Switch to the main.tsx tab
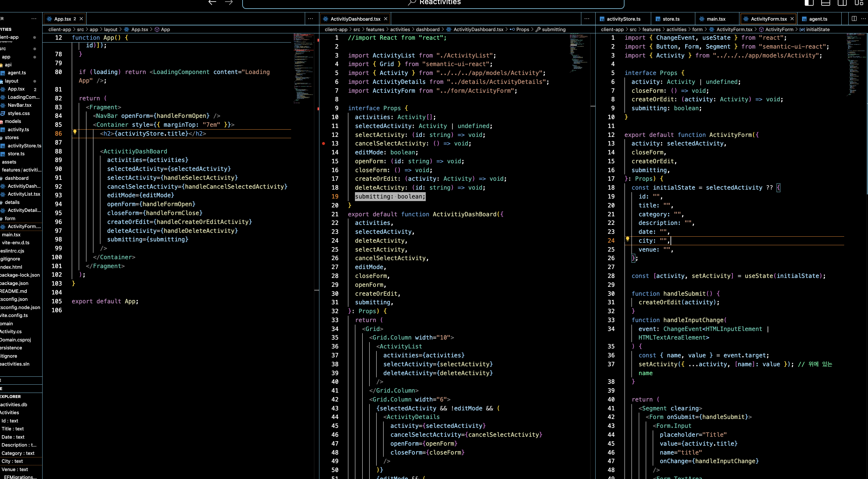 (716, 19)
